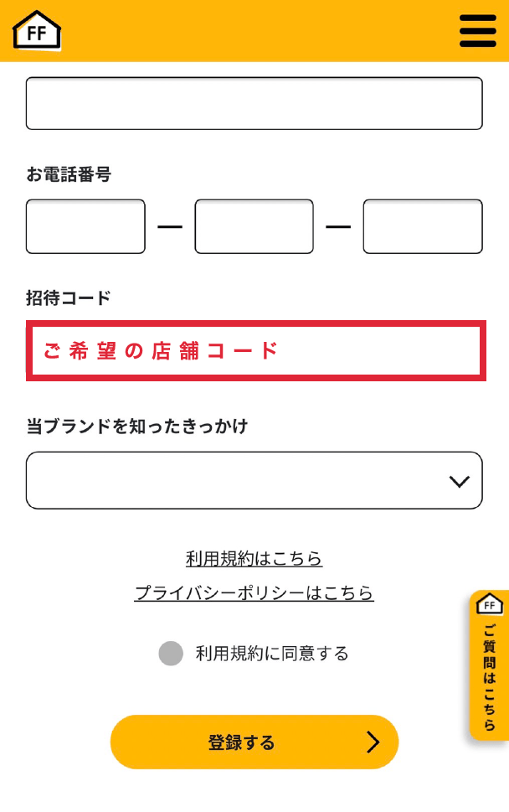Click the down chevron of brand dropdown
This screenshot has width=509, height=812.
click(x=460, y=482)
